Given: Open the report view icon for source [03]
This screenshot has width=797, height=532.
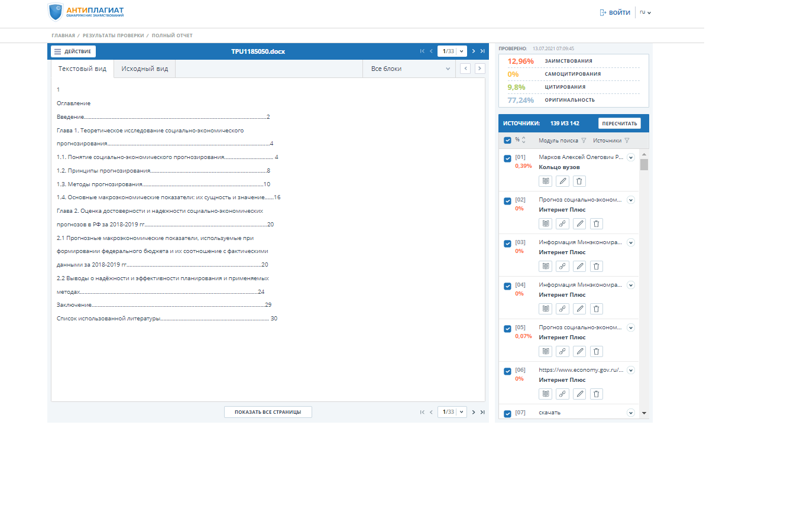Looking at the screenshot, I should coord(546,266).
